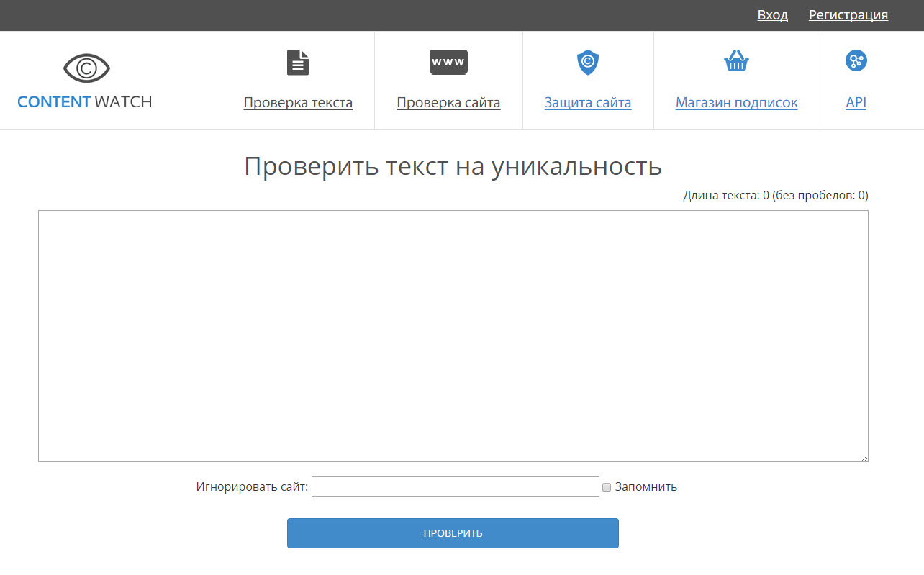The height and width of the screenshot is (575, 924).
Task: Click the blue API icon
Action: [856, 61]
